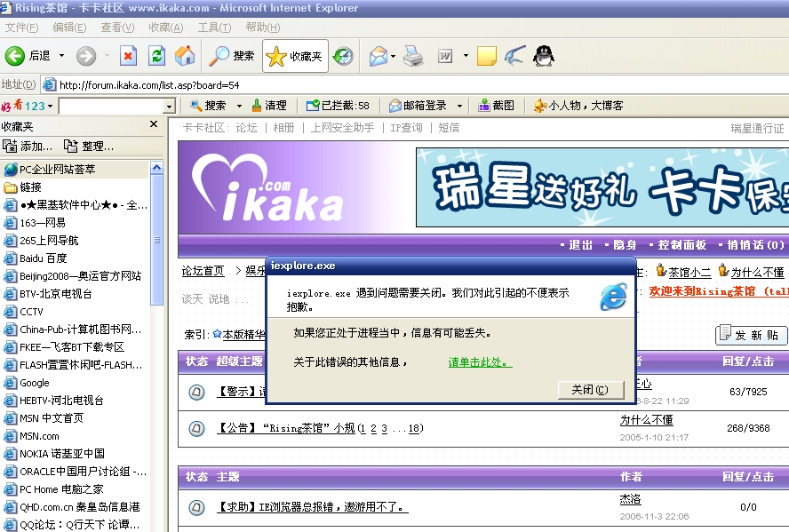Expand the Mail icon dropdown arrow
789x532 pixels.
pyautogui.click(x=393, y=56)
